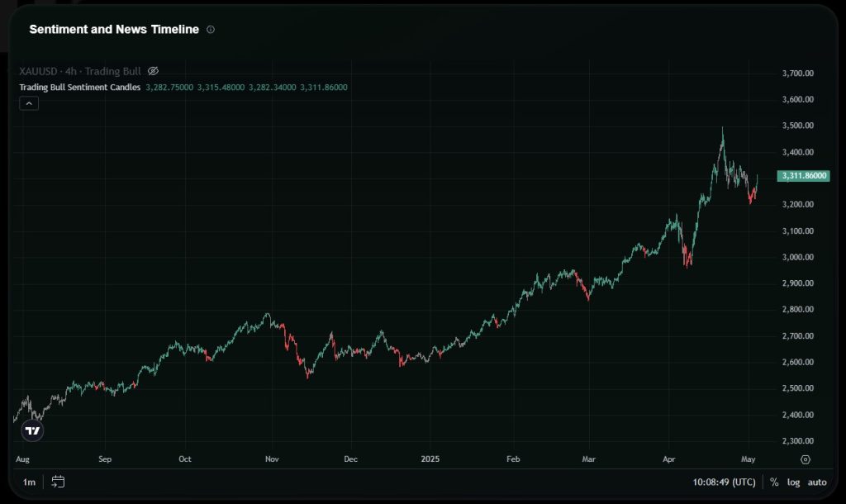846x504 pixels.
Task: Click the Trading Bull Sentiment Candles indicator name
Action: click(79, 87)
